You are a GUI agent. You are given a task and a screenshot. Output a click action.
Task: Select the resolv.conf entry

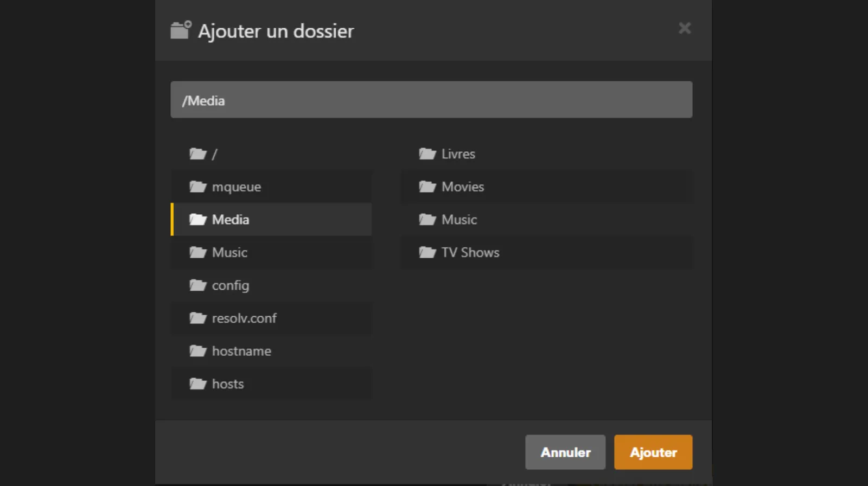coord(244,318)
